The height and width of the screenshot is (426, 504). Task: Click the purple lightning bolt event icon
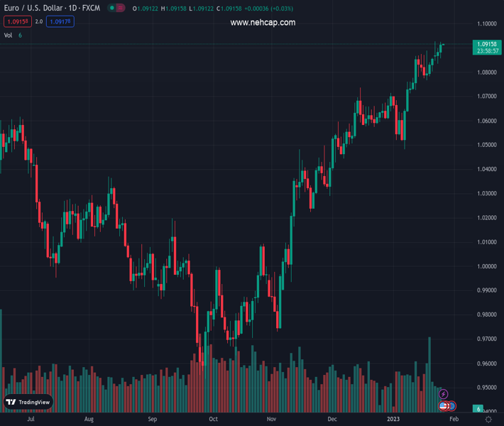[x=444, y=394]
